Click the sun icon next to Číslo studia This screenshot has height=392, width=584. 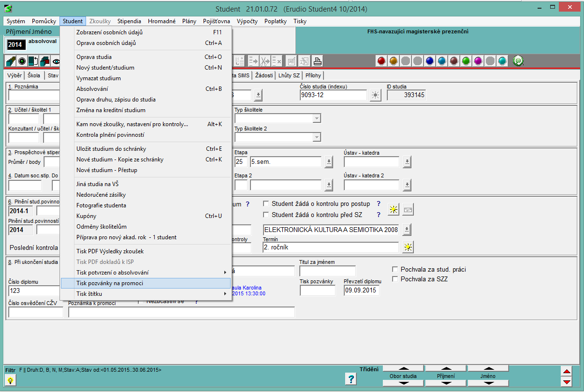coord(375,95)
